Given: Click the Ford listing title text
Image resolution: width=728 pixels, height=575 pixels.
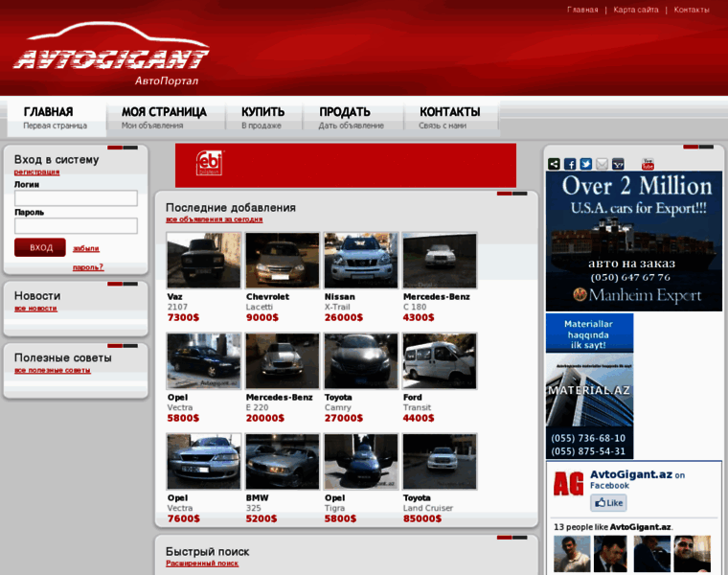Looking at the screenshot, I should (x=412, y=398).
